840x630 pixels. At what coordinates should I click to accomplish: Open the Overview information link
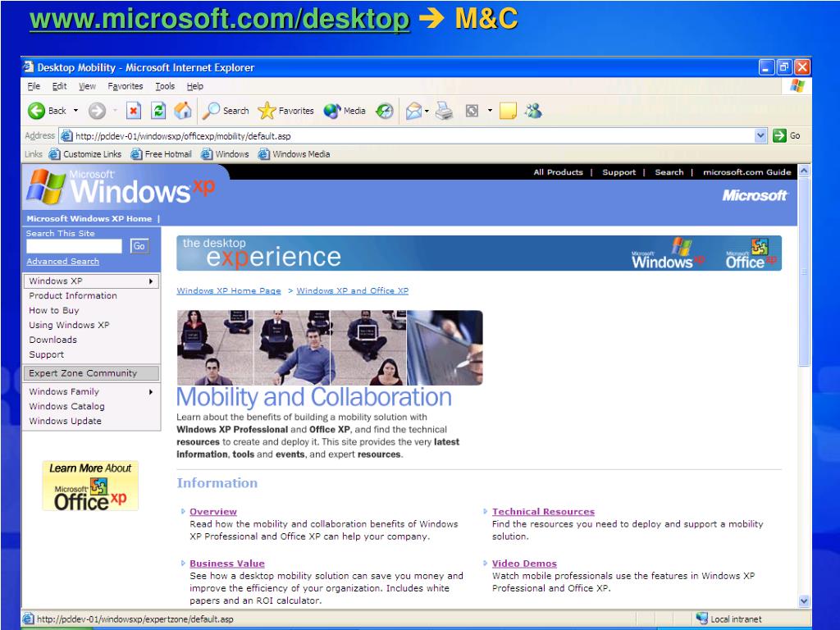point(213,512)
